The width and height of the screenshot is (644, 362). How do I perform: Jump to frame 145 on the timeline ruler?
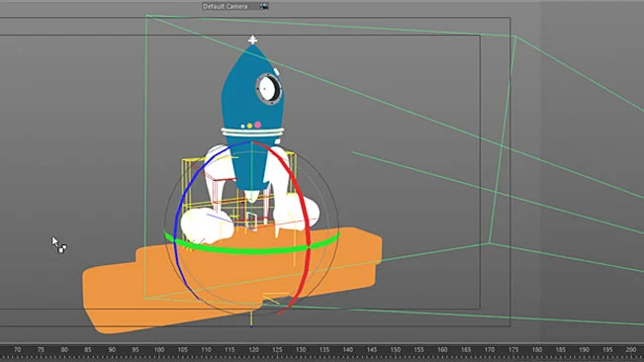coord(372,350)
